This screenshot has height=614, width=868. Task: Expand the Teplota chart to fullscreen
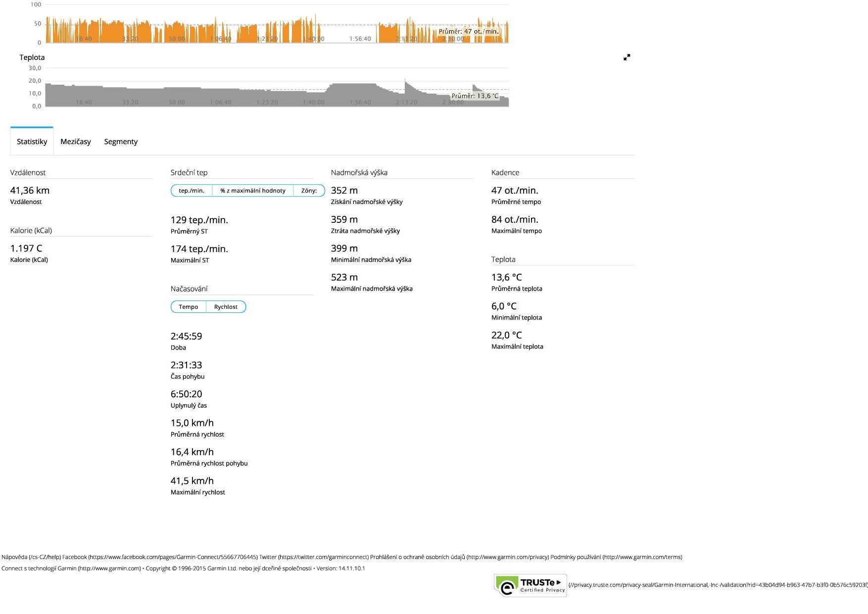click(x=627, y=57)
